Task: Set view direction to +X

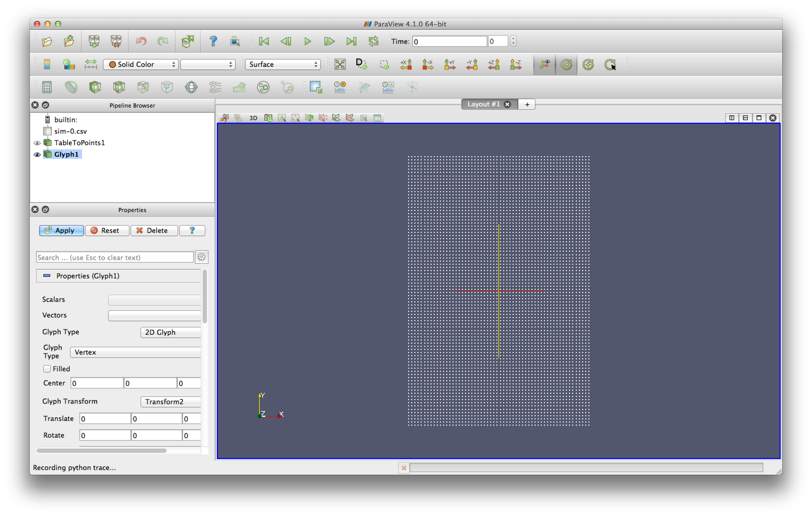Action: pyautogui.click(x=406, y=64)
